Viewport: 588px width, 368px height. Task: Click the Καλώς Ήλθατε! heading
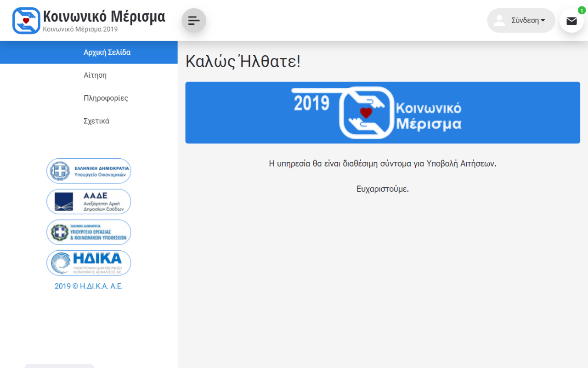tap(243, 62)
